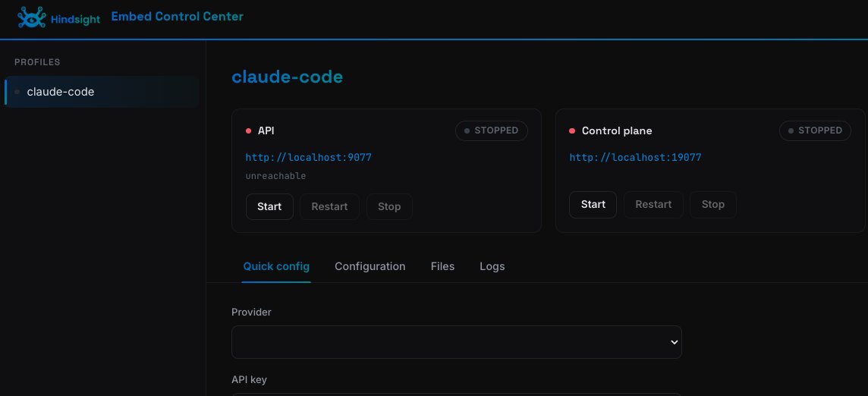The height and width of the screenshot is (396, 868).
Task: Click the status dot beside claude-code profile
Action: [x=17, y=92]
